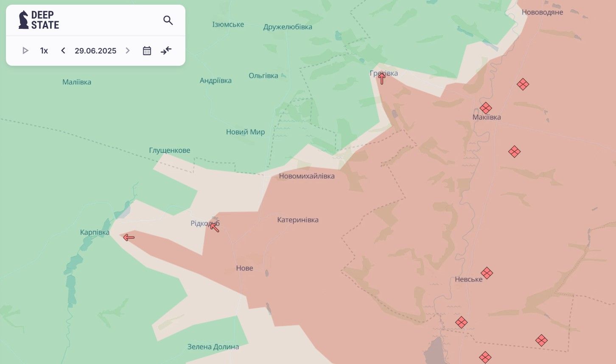Click the collapse compare arrows icon
616x364 pixels.
166,51
